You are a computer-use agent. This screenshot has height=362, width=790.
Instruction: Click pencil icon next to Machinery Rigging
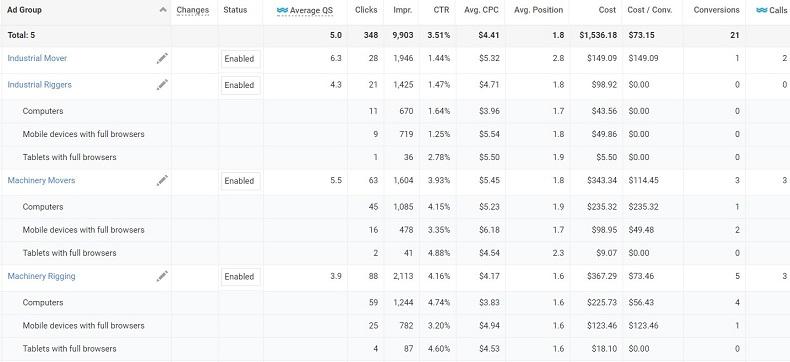click(162, 276)
